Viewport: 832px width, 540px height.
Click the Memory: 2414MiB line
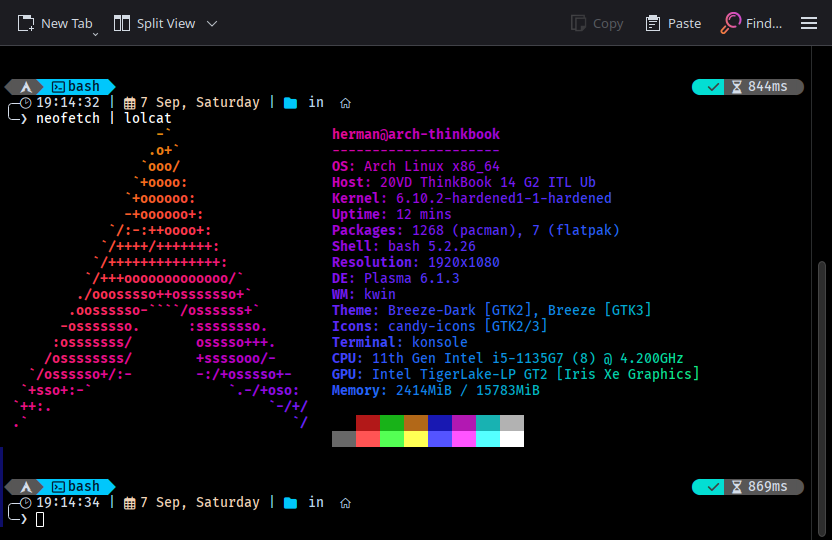pyautogui.click(x=436, y=390)
